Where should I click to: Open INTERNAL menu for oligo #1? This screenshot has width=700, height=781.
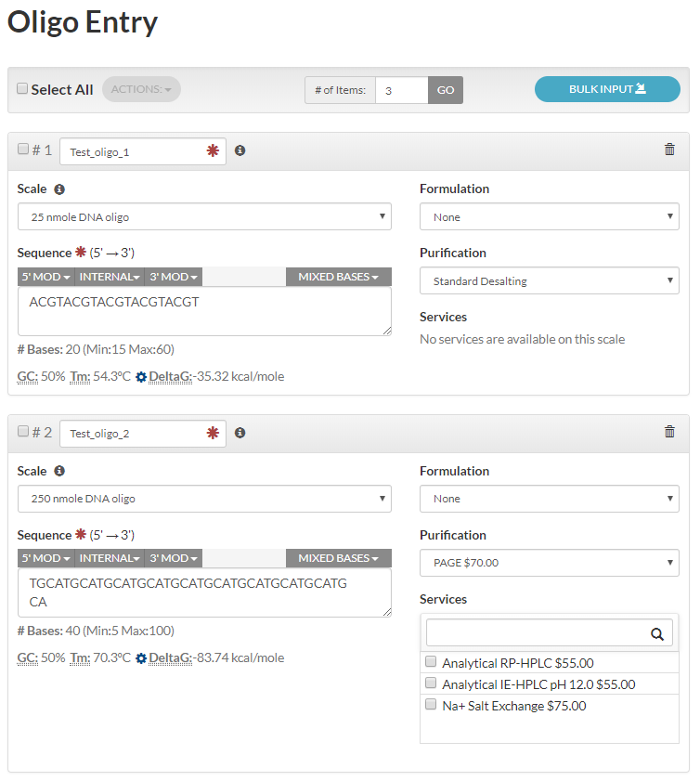coord(110,277)
